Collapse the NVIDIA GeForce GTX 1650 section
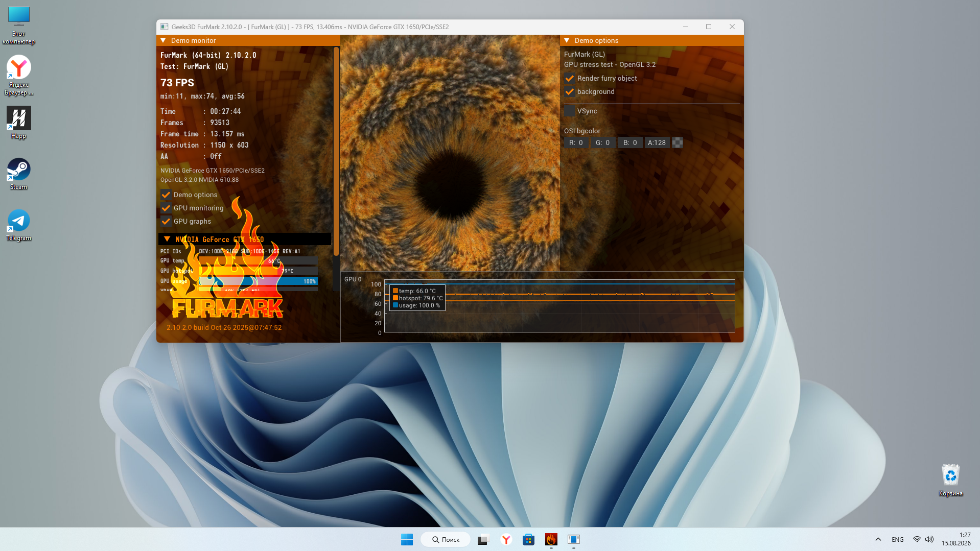 tap(167, 239)
